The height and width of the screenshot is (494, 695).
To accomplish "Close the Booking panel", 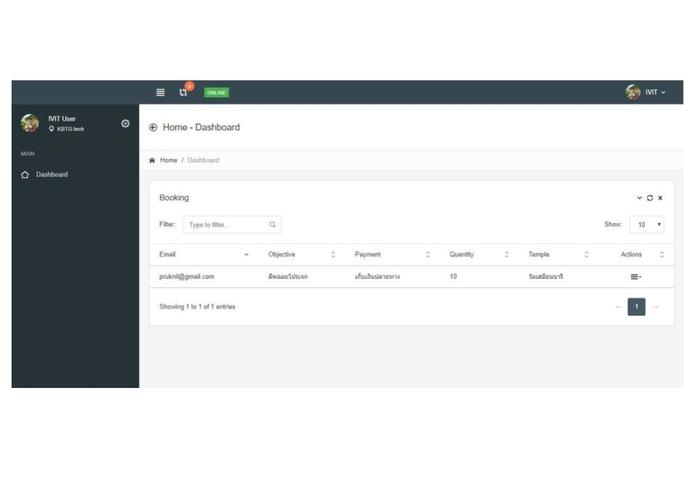I will [660, 198].
